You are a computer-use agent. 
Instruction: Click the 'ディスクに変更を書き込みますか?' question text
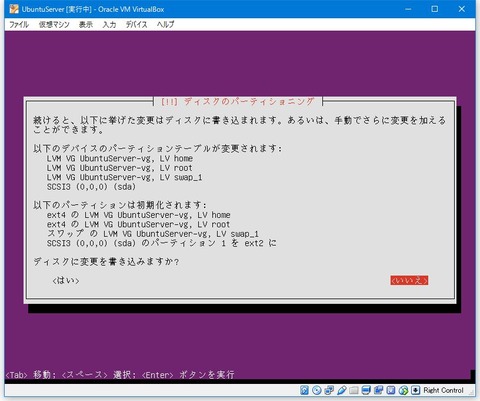coord(106,262)
